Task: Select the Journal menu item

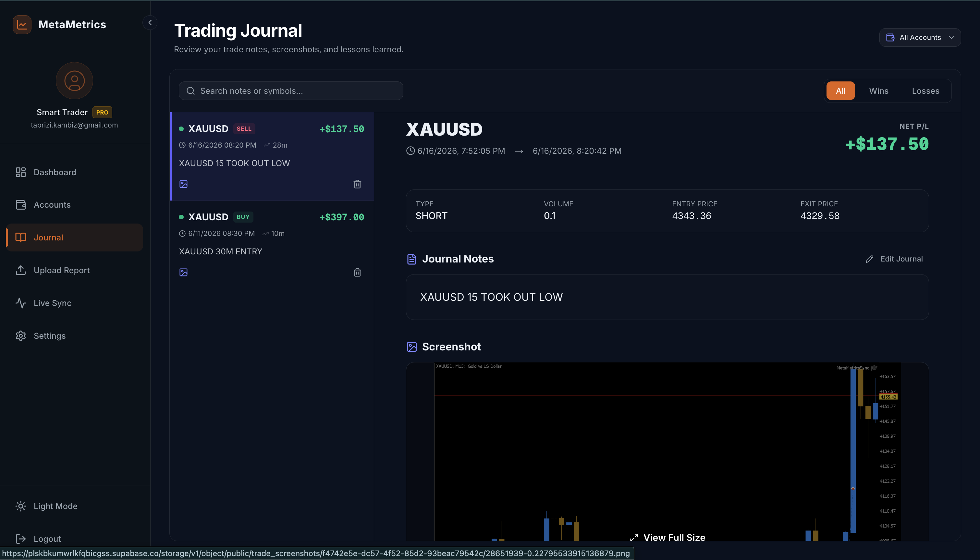Action: [x=75, y=238]
